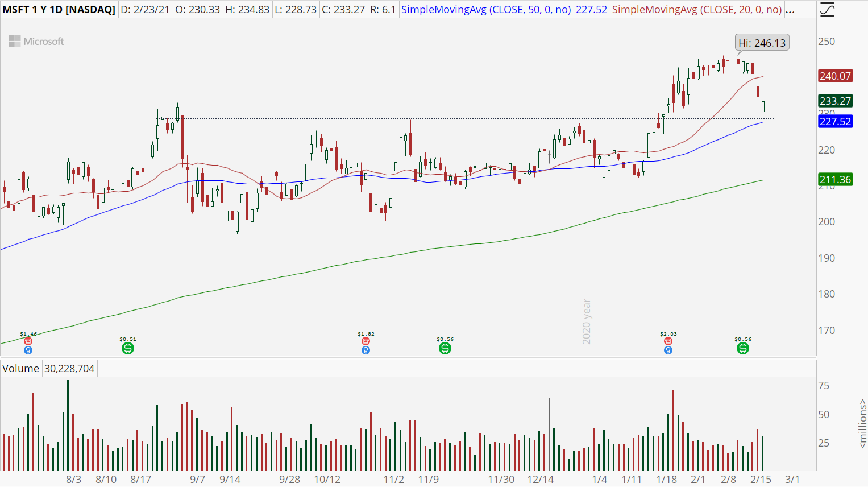Click the 220 price axis tick
Image resolution: width=868 pixels, height=487 pixels.
tap(827, 150)
